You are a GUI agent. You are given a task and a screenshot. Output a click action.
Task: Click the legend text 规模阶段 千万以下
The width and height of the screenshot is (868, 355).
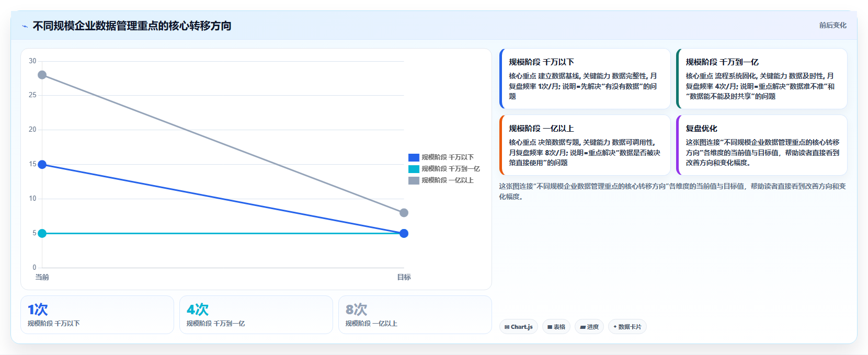click(x=448, y=157)
